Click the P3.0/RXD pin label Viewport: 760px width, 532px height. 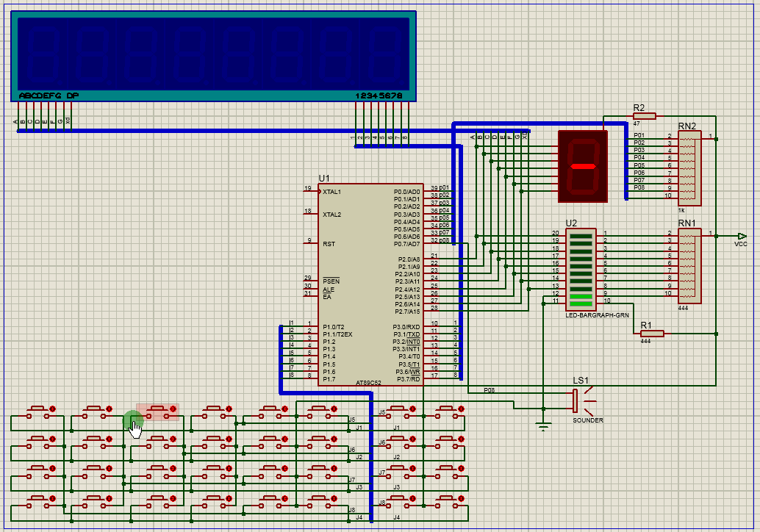click(x=406, y=327)
